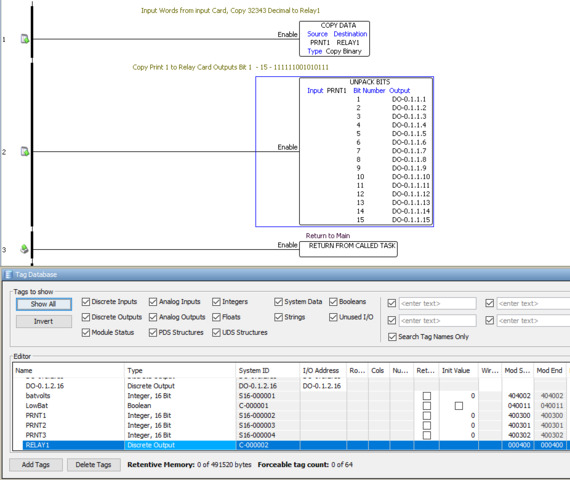
Task: Toggle the Analog Outputs checkbox
Action: coord(153,317)
